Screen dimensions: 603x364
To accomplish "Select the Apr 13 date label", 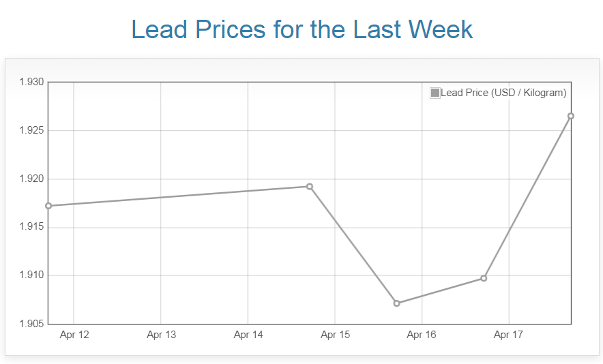I will (x=161, y=335).
